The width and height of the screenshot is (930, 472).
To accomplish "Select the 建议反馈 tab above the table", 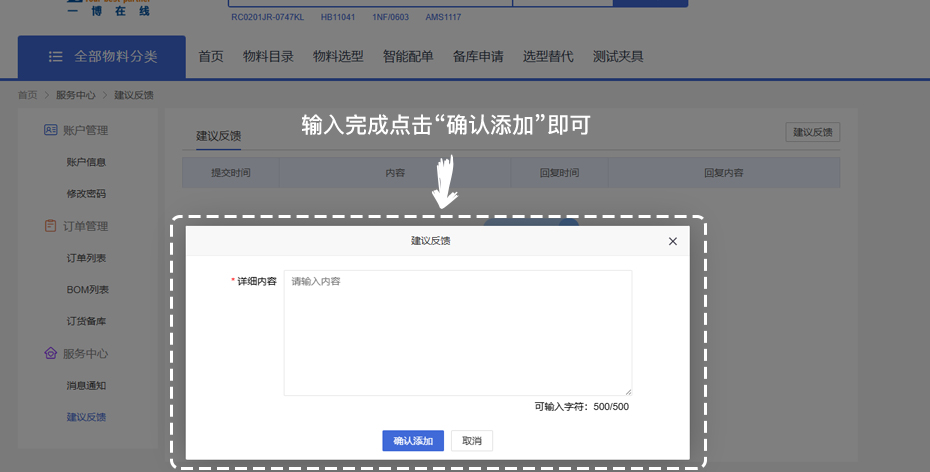I will [x=218, y=136].
